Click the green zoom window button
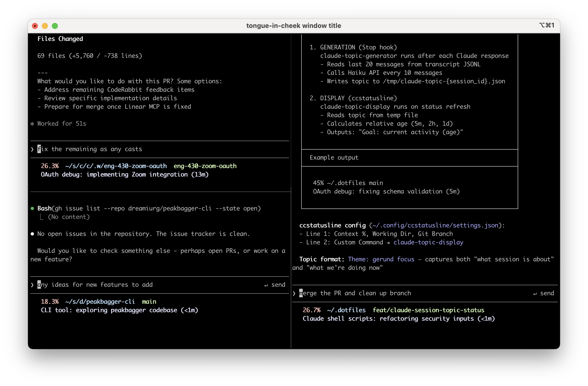 [x=55, y=26]
